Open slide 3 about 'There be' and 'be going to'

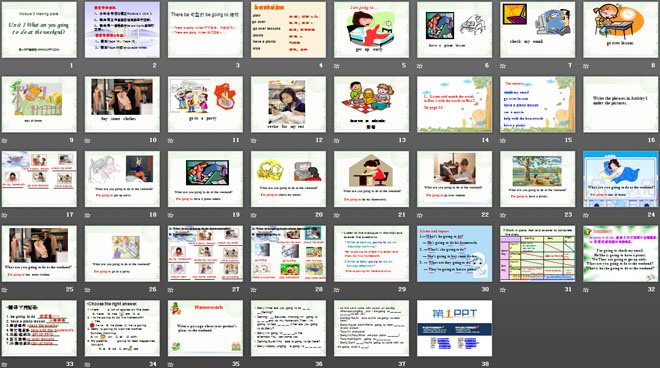(x=205, y=29)
